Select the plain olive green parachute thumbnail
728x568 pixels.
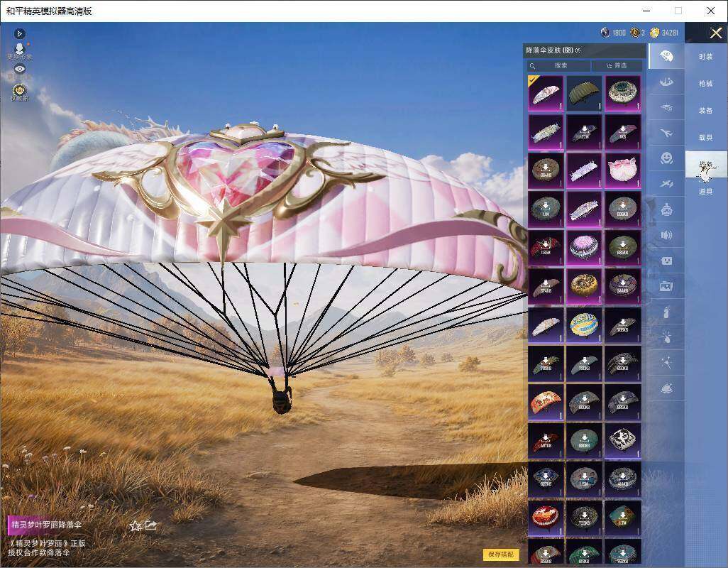pyautogui.click(x=584, y=93)
